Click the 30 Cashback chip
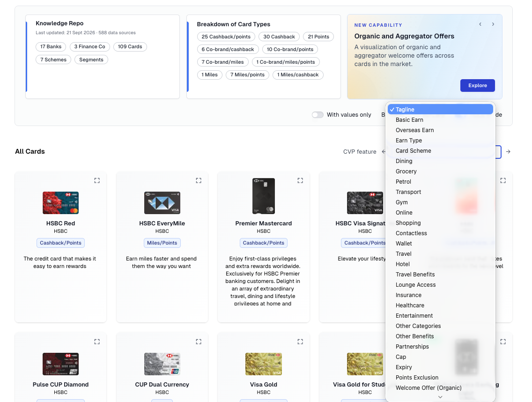 coord(279,37)
